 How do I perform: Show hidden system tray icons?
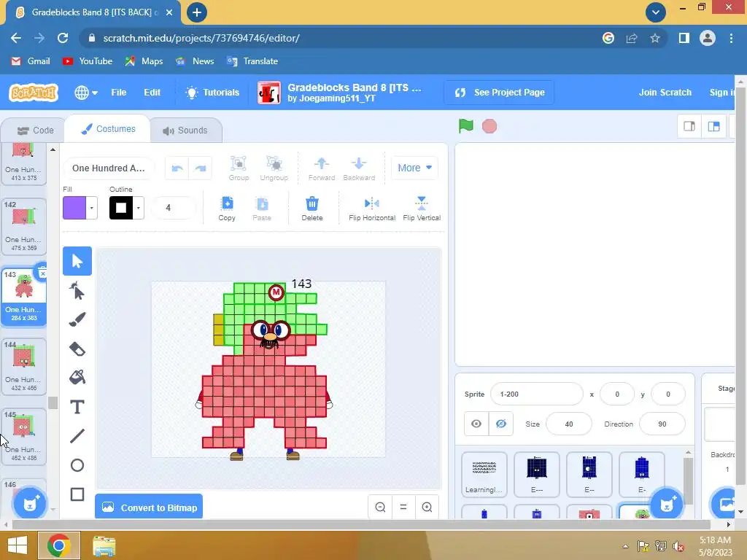625,547
